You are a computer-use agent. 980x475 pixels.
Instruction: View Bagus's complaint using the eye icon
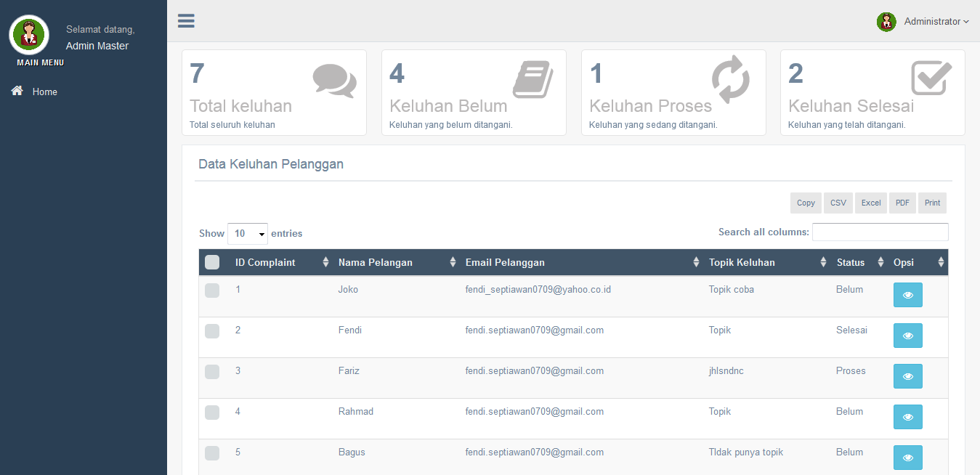907,458
